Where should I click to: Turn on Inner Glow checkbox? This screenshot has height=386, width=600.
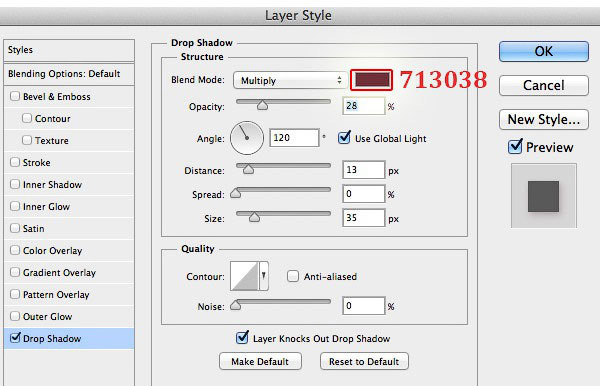15,206
